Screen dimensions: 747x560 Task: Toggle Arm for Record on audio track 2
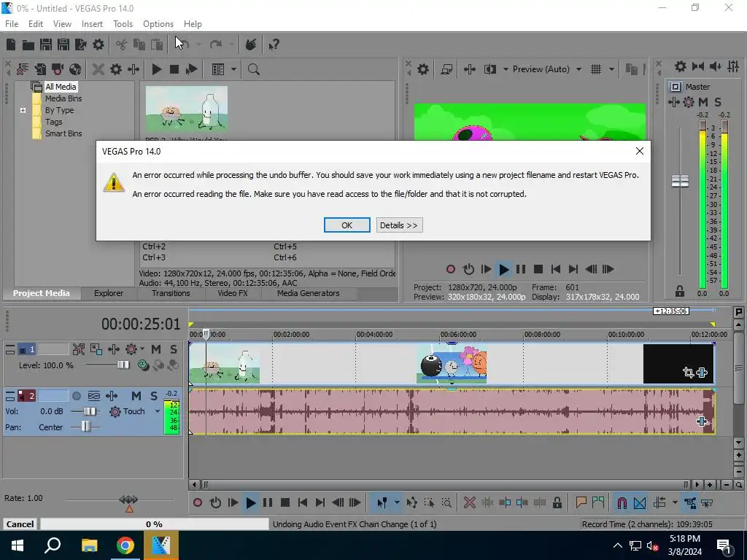tap(76, 396)
